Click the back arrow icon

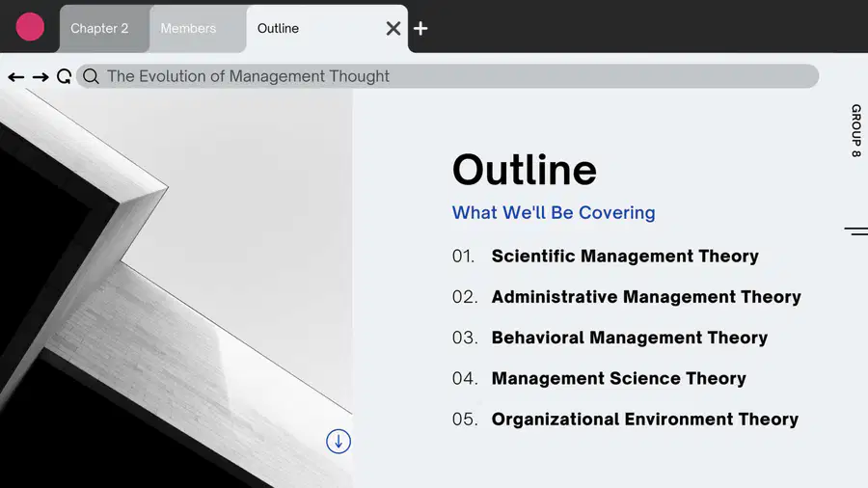[x=16, y=77]
